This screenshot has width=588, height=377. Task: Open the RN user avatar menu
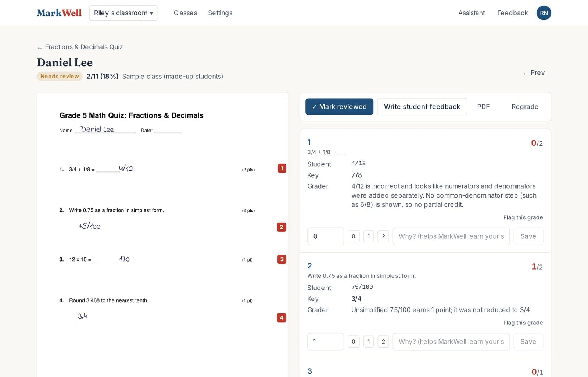[x=544, y=13]
